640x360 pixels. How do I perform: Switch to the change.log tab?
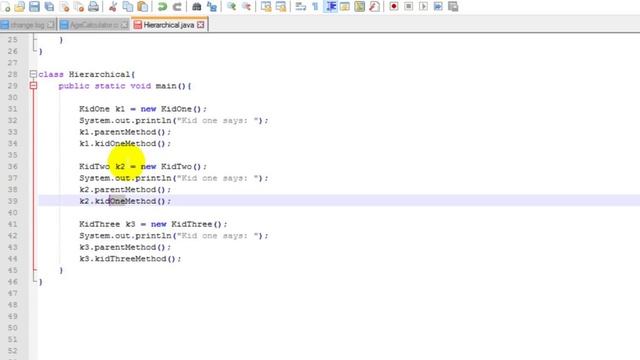point(27,25)
